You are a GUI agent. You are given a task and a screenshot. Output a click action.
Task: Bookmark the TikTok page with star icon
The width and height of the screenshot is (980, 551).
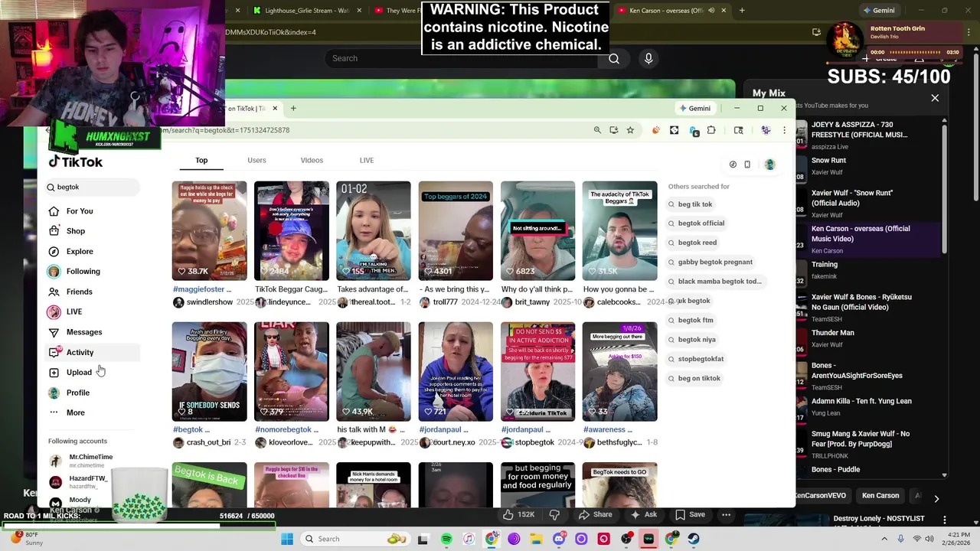(x=630, y=130)
